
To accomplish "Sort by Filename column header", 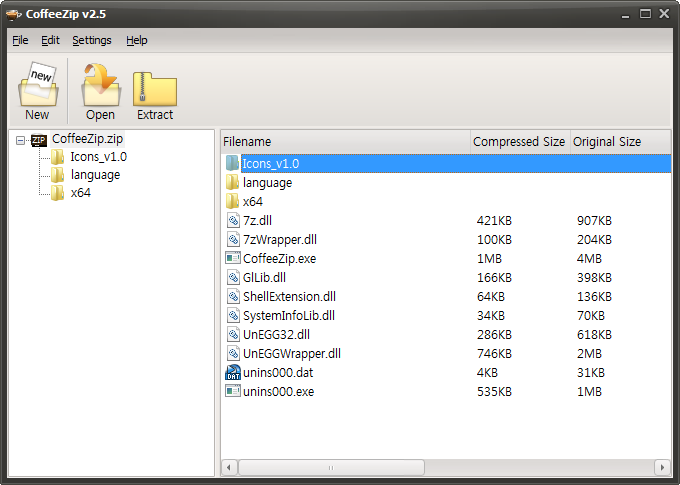I will click(x=346, y=142).
